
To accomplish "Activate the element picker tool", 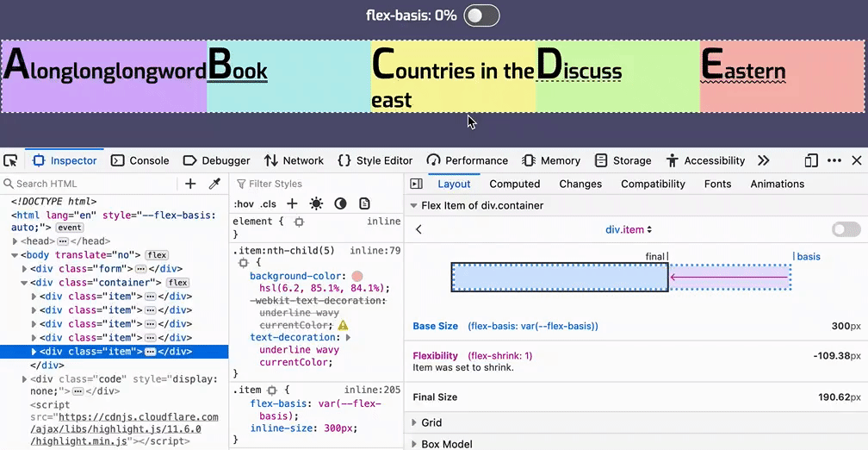I will click(x=10, y=160).
